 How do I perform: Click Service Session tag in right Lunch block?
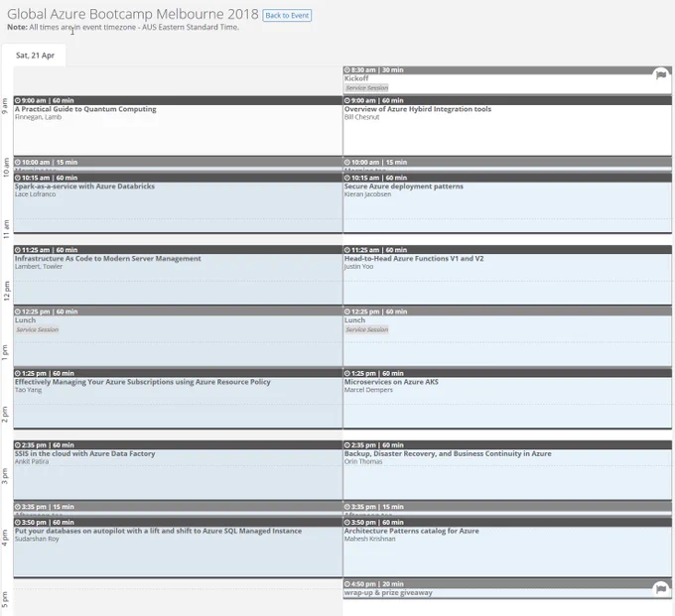coord(366,329)
